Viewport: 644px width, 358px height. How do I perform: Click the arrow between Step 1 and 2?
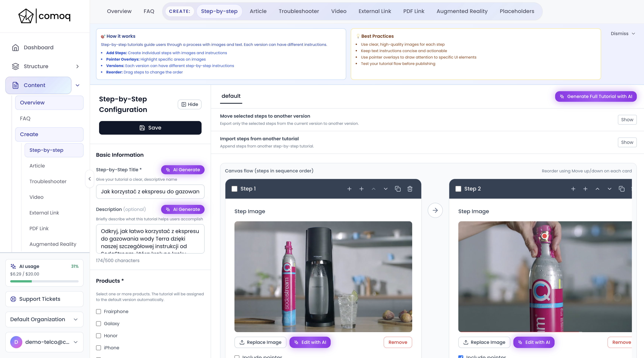click(x=435, y=210)
